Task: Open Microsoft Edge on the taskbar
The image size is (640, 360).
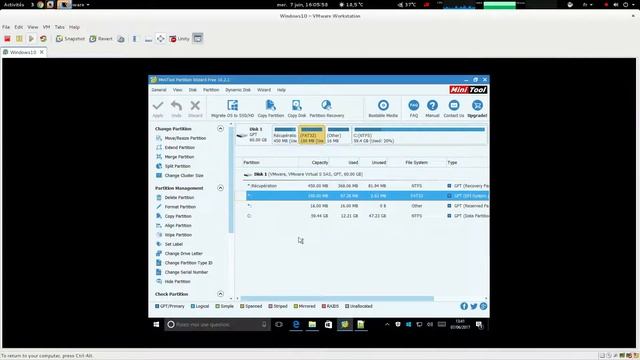Action: [296, 324]
